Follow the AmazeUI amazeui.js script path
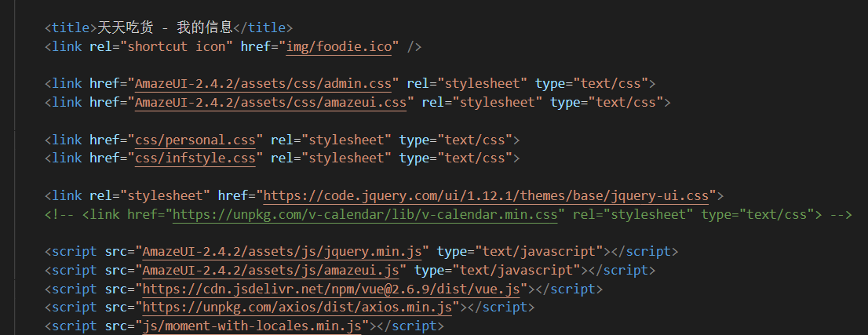The height and width of the screenshot is (335, 868). pos(271,270)
